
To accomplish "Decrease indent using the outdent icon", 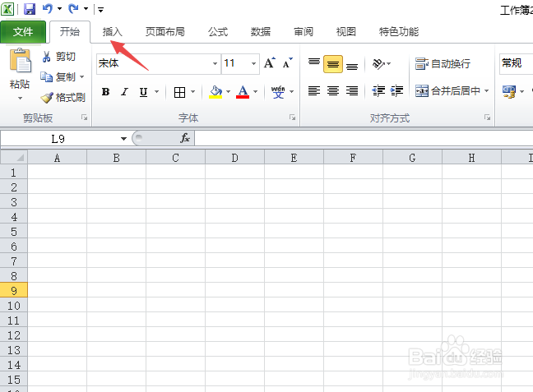I will (378, 90).
